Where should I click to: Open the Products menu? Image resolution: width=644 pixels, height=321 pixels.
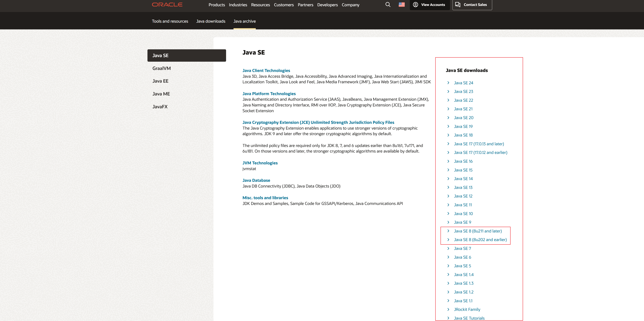click(x=216, y=5)
